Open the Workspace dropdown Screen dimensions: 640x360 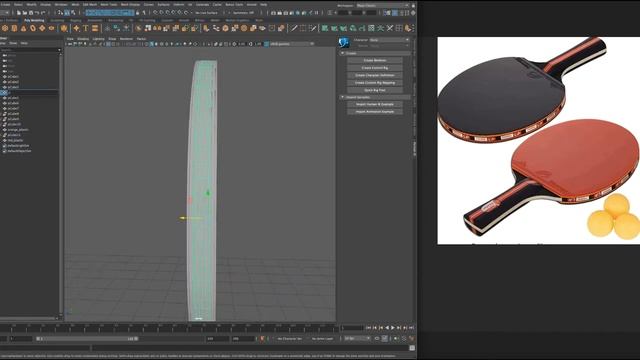point(382,5)
